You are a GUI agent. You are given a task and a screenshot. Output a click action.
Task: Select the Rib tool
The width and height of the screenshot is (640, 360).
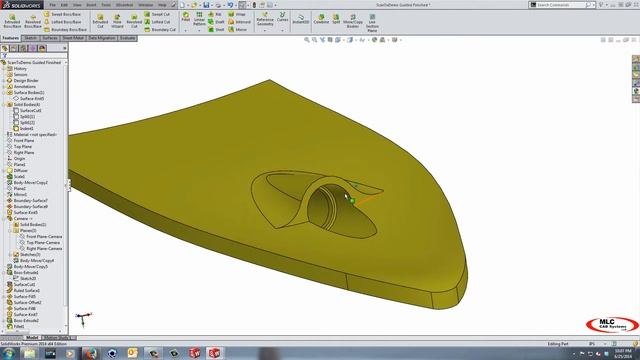click(215, 14)
